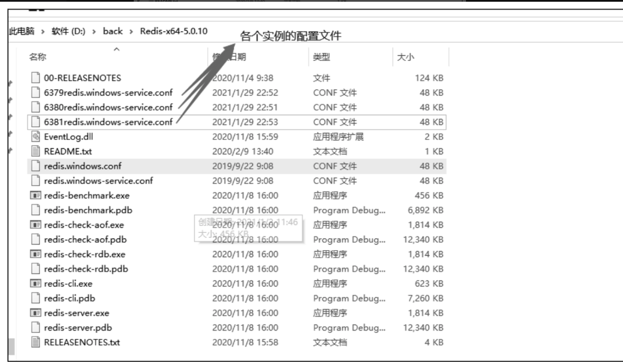
Task: Click the redis-server.exe application icon
Action: point(35,313)
